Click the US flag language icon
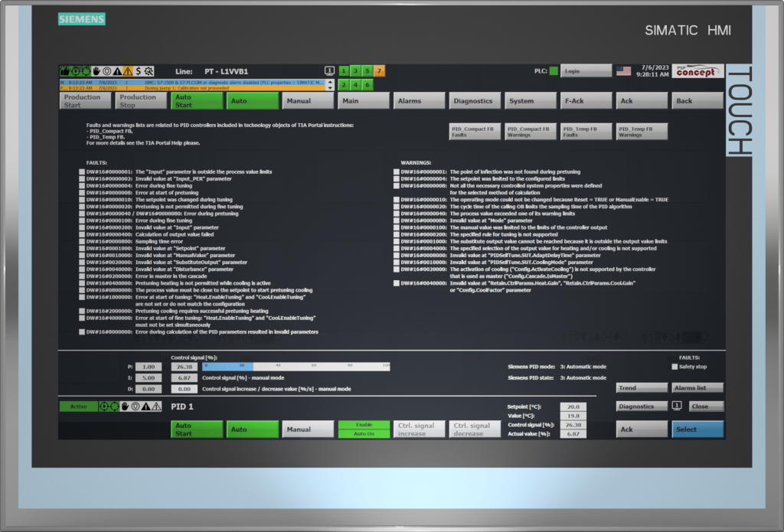The image size is (784, 532). pyautogui.click(x=623, y=71)
